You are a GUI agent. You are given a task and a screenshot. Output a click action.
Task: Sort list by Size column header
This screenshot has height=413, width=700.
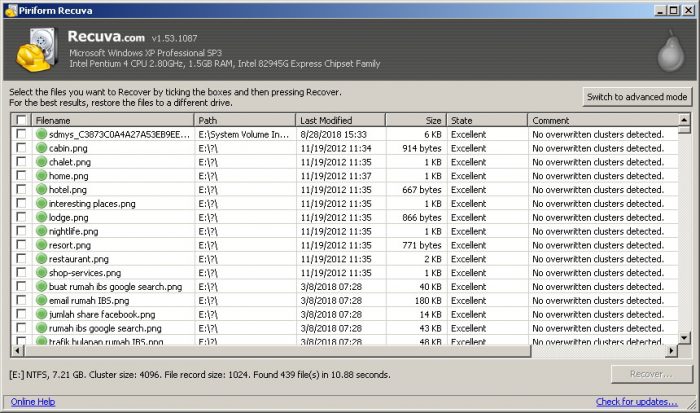point(416,120)
